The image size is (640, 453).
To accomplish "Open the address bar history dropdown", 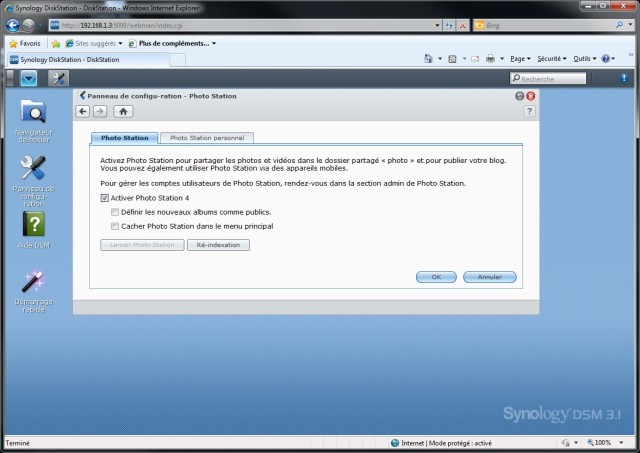I will click(437, 25).
